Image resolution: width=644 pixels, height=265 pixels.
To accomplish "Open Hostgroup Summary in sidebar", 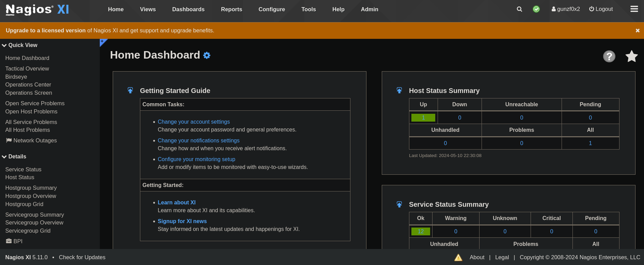I will [x=31, y=188].
